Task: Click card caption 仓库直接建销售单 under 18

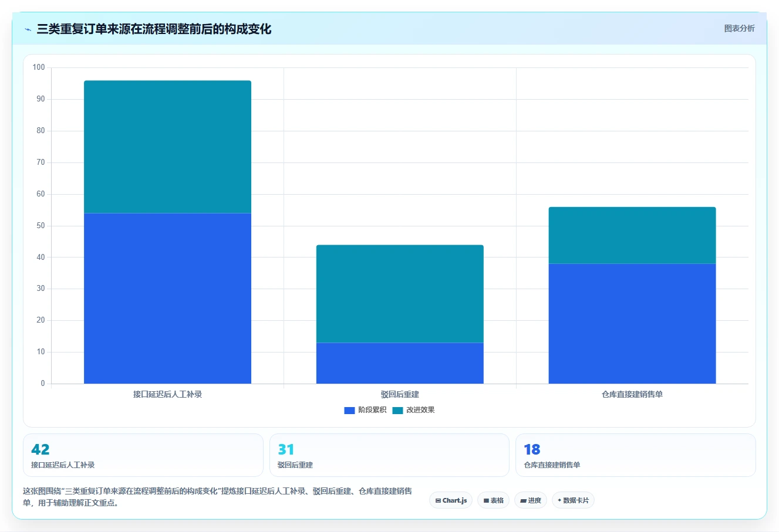Action: [552, 465]
